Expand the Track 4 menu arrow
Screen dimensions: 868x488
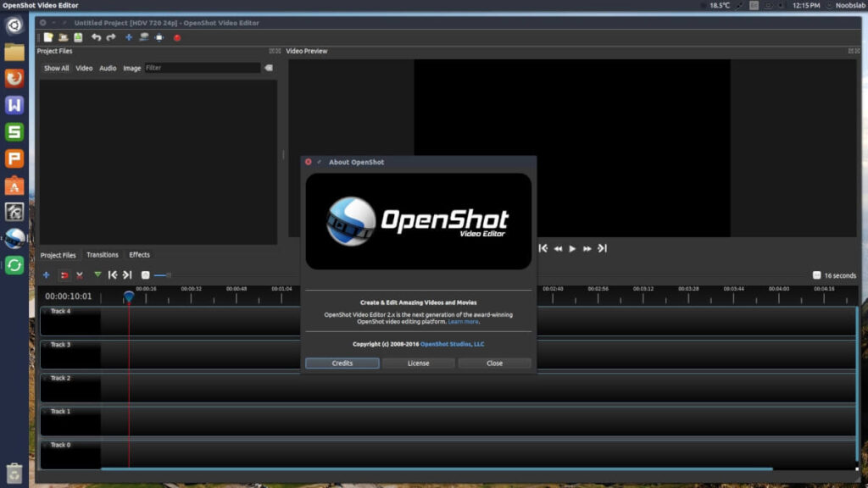tap(45, 311)
